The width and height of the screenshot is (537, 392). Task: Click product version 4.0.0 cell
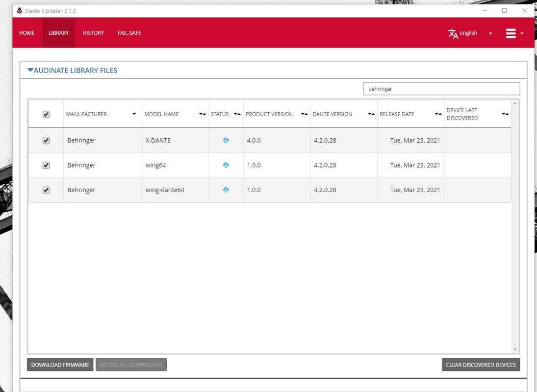point(277,140)
